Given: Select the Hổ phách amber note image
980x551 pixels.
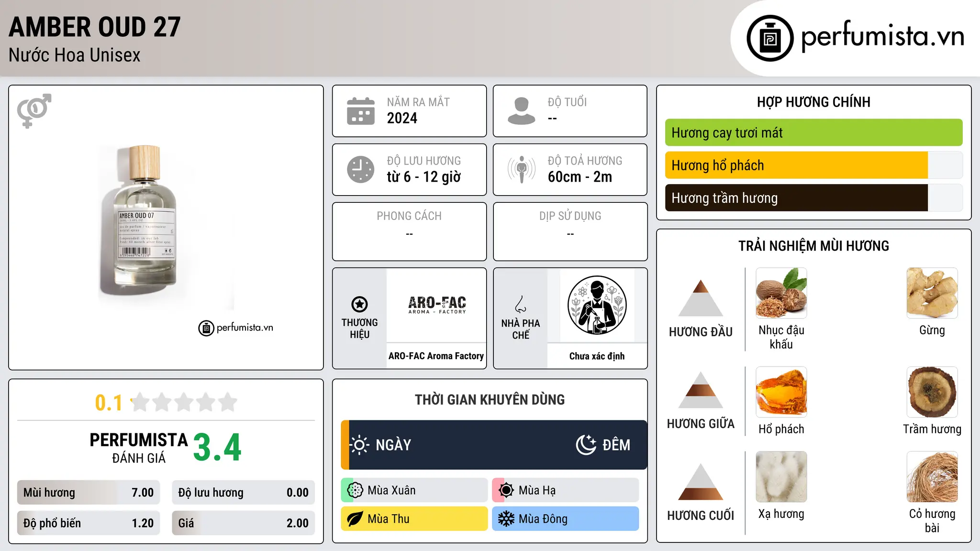Looking at the screenshot, I should [781, 392].
